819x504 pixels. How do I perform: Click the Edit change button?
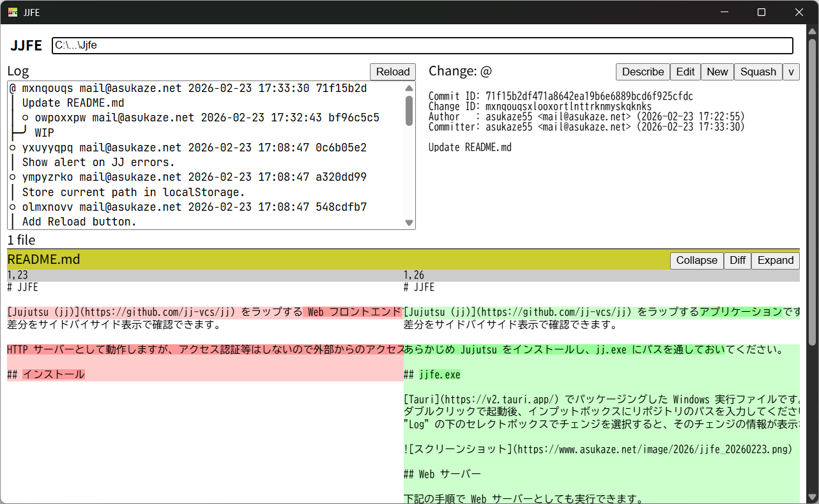tap(685, 72)
